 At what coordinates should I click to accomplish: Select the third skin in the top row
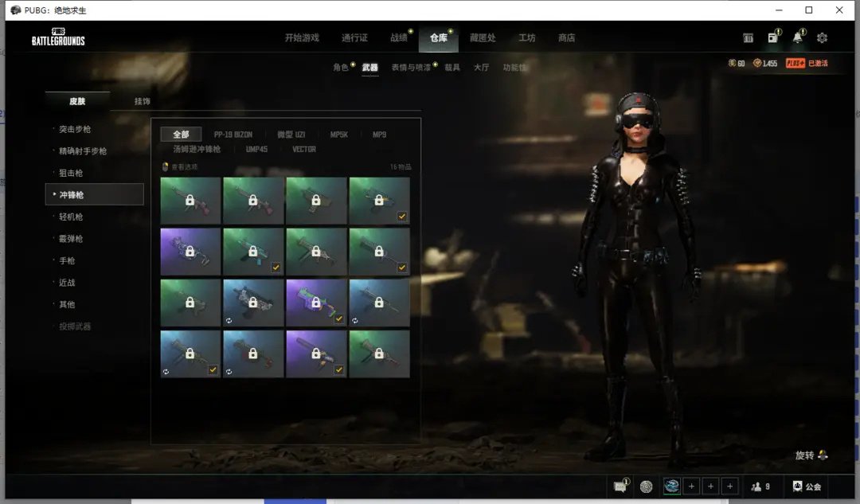[x=316, y=201]
